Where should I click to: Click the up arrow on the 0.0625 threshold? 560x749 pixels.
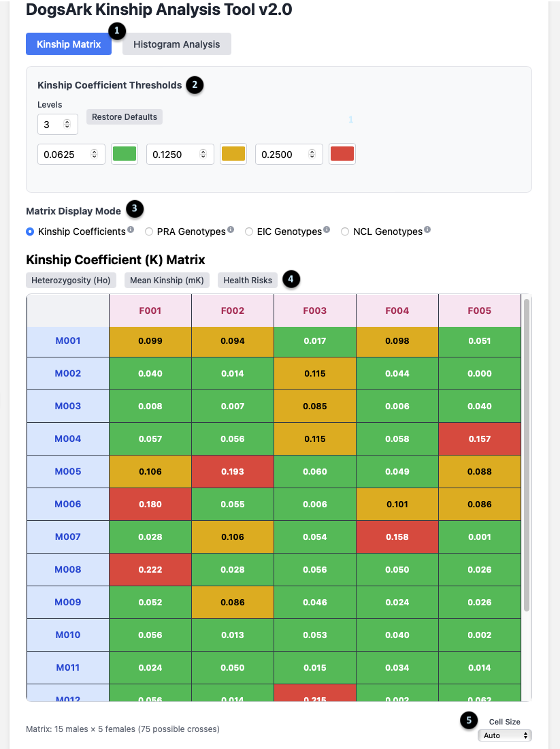pos(93,150)
